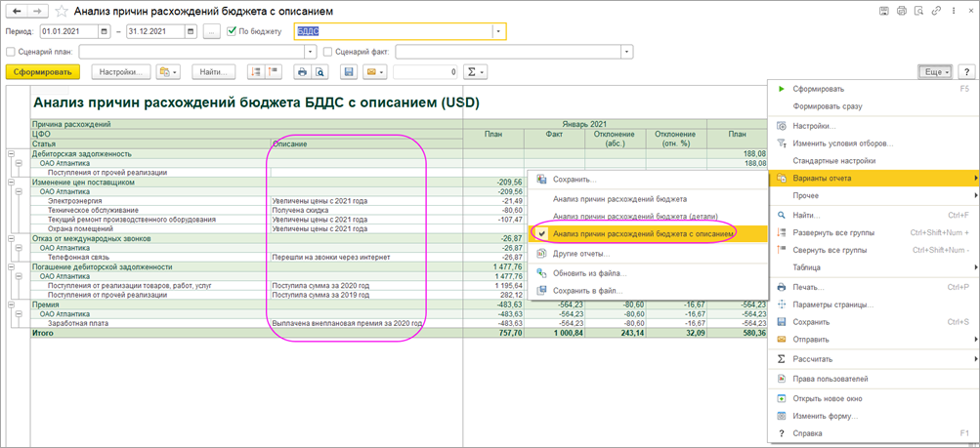Open print preview from the toolbar
The width and height of the screenshot is (980, 448).
tap(320, 72)
